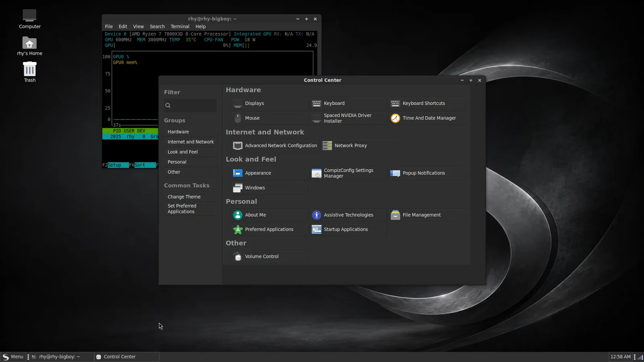Select Internet and Network group
Image resolution: width=644 pixels, height=362 pixels.
[190, 142]
